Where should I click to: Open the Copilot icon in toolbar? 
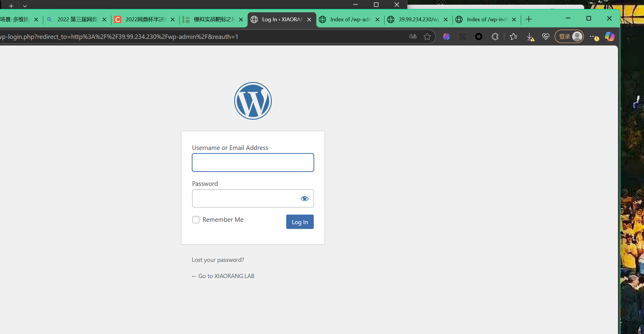click(x=610, y=37)
